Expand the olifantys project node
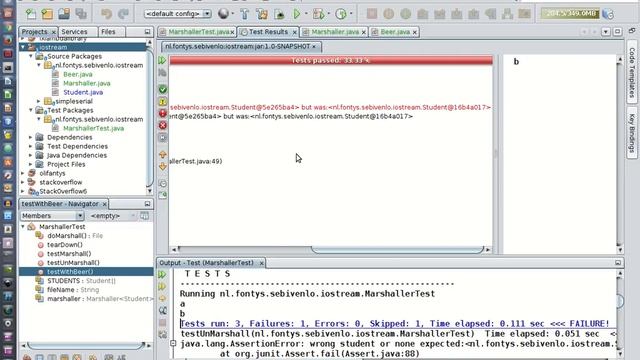Image resolution: width=640 pixels, height=360 pixels. (23, 173)
